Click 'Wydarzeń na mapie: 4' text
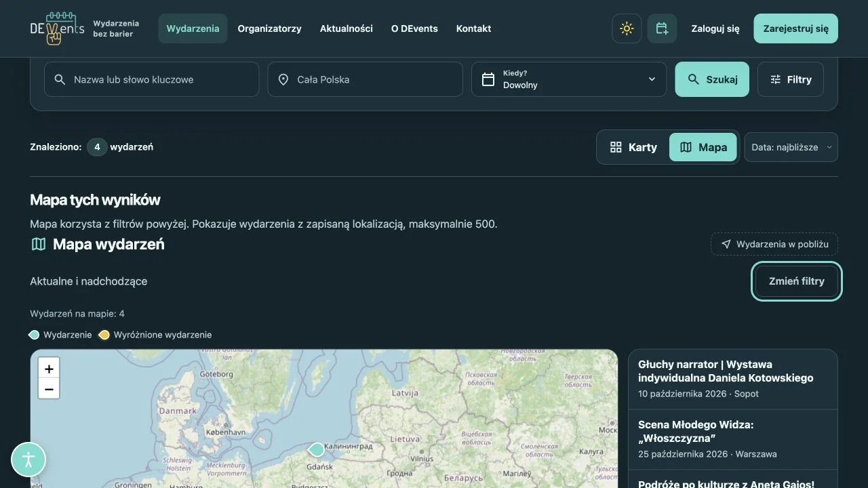 point(77,314)
